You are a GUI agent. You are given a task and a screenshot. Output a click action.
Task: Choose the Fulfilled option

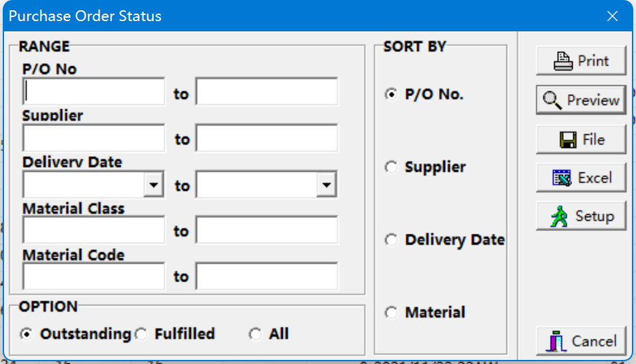(141, 334)
